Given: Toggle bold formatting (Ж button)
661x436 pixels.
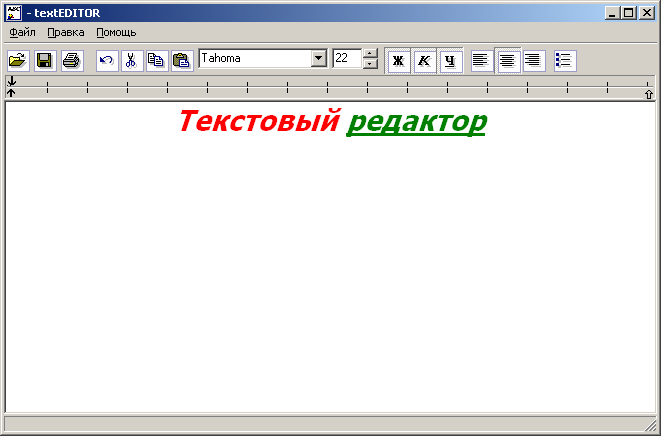Looking at the screenshot, I should [x=398, y=61].
